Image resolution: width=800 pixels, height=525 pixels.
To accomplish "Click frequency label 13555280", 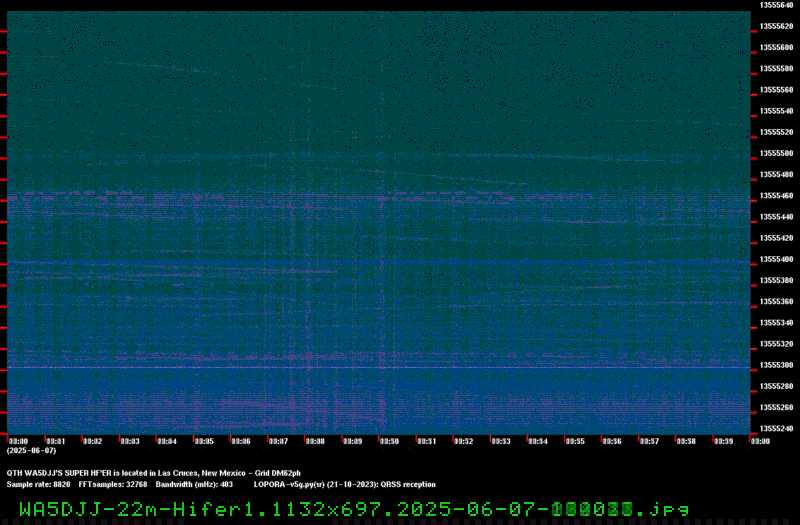I will point(777,386).
